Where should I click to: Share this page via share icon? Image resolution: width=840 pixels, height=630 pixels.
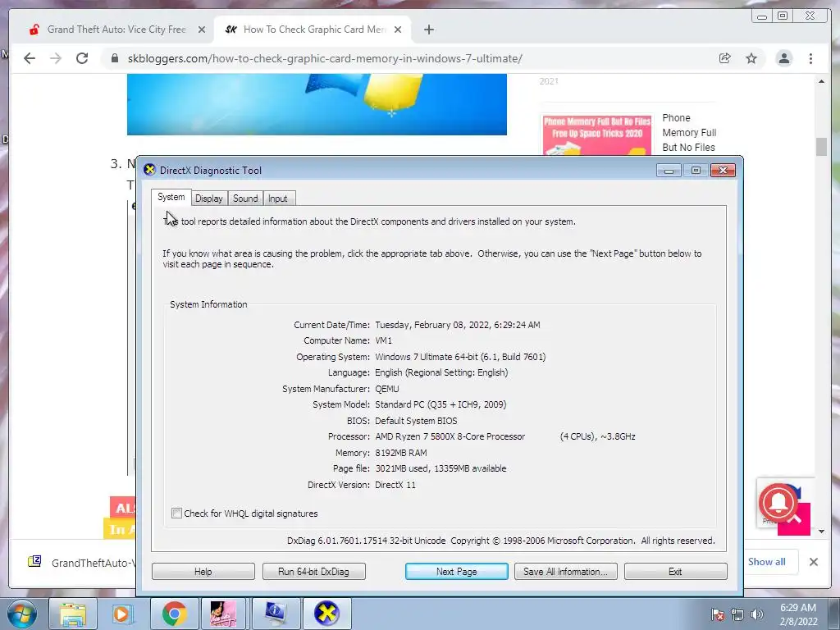click(725, 58)
